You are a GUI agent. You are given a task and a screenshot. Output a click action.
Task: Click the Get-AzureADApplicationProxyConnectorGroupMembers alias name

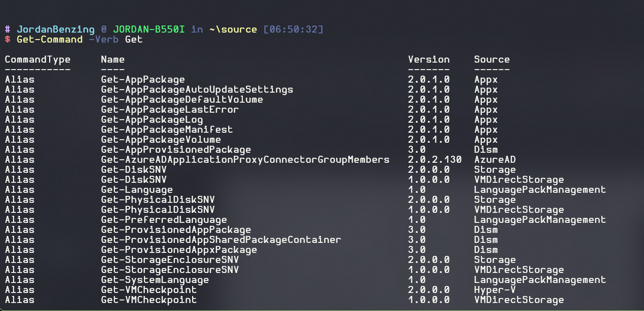[245, 159]
